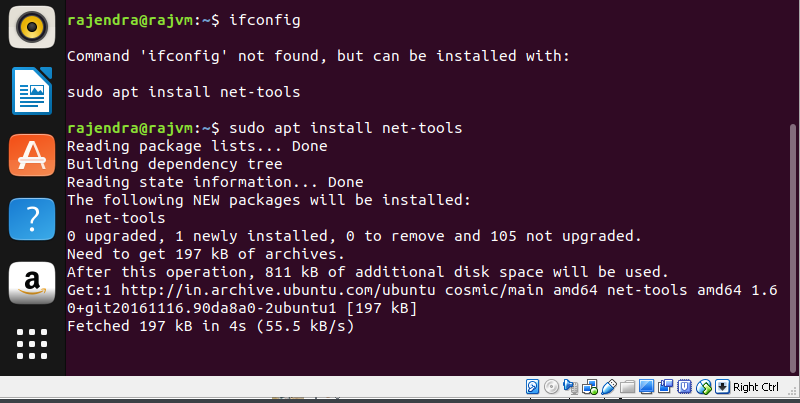Open Ubuntu Software store icon
Image resolution: width=800 pixels, height=403 pixels.
(31, 155)
